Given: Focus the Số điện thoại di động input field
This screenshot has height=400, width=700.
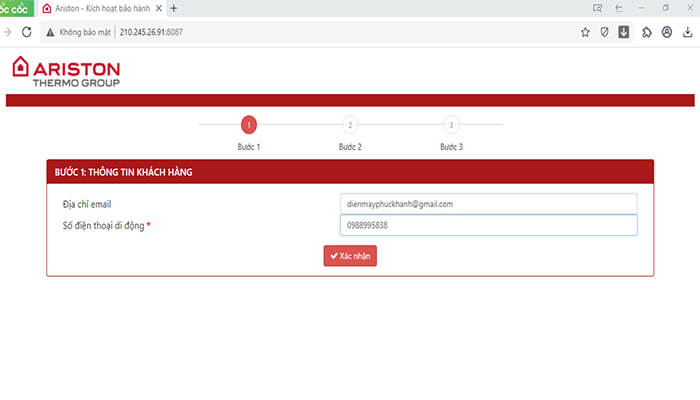Looking at the screenshot, I should [488, 225].
